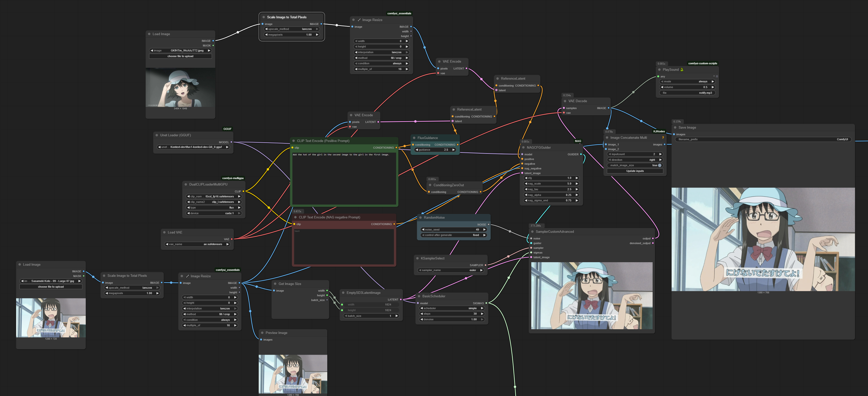Open the unet_name model dropdown in Unet Loader
This screenshot has height=396, width=868.
click(193, 147)
